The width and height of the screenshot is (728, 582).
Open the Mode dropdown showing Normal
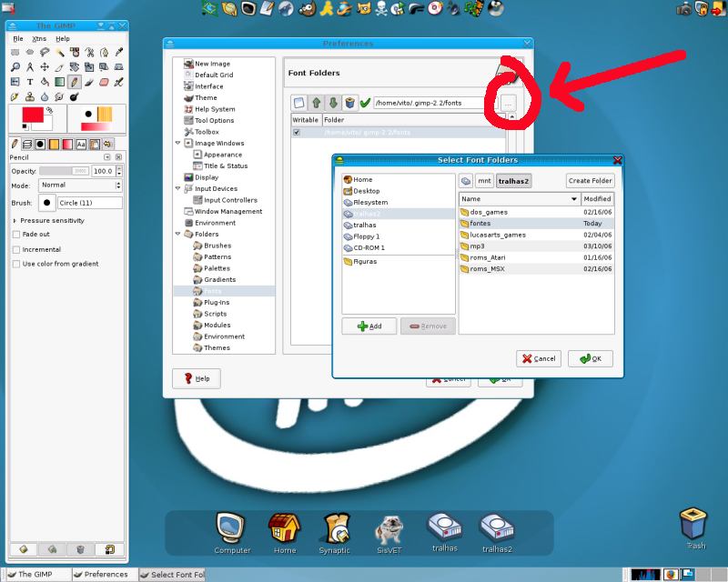tap(80, 186)
